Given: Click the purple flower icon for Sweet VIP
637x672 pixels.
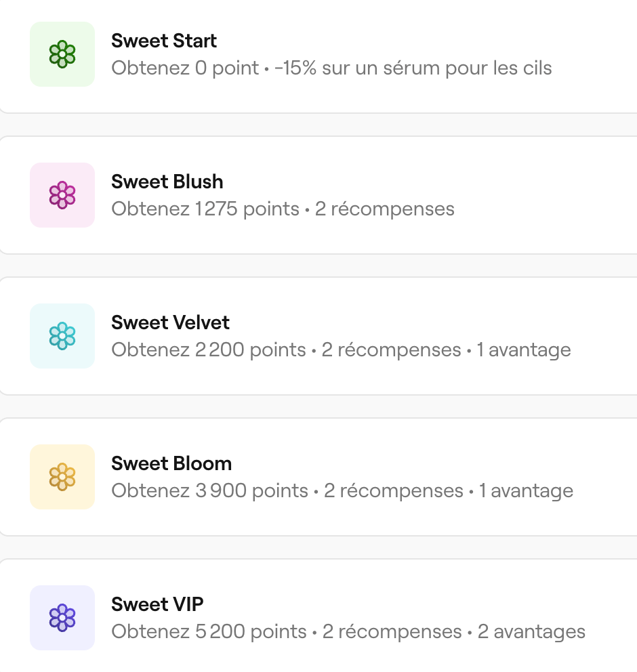Looking at the screenshot, I should 62,618.
